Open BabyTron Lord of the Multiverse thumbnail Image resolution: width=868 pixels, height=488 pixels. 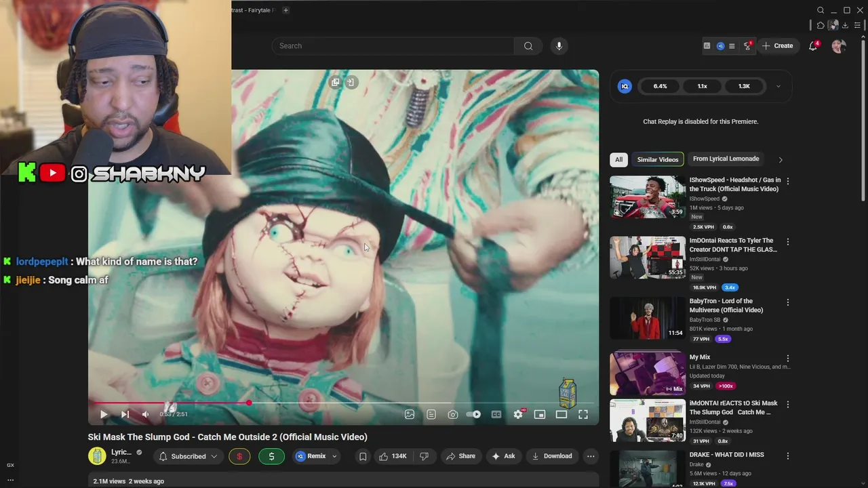pos(648,318)
